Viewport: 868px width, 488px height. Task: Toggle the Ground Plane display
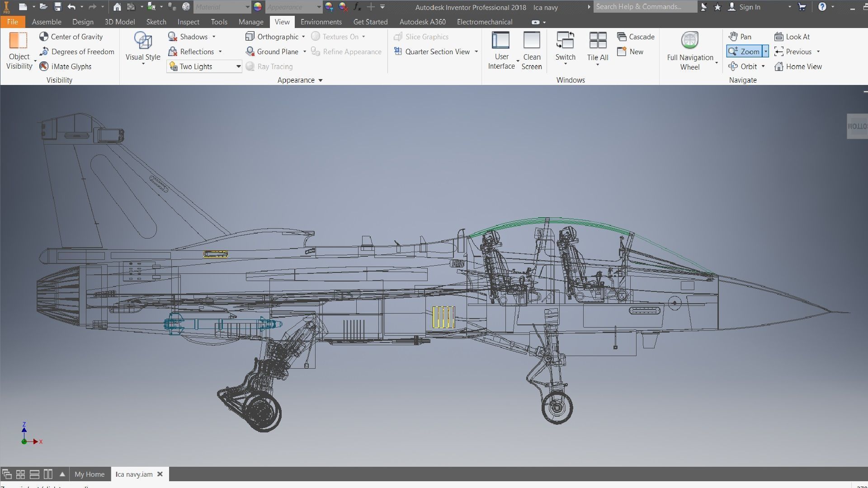272,52
